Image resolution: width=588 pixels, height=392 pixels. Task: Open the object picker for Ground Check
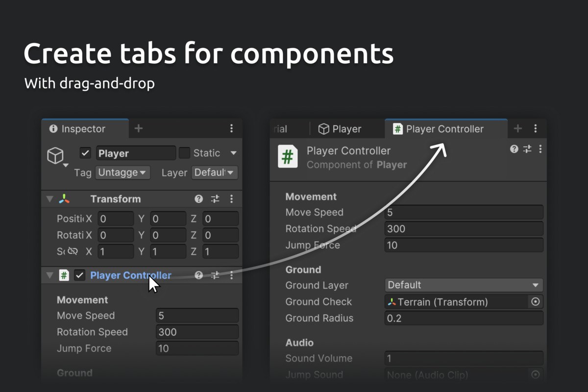[536, 302]
